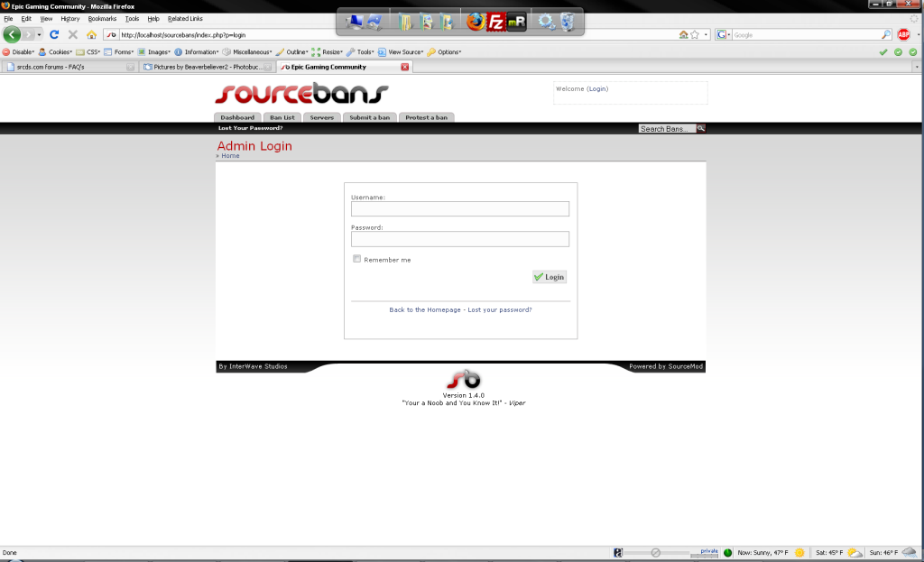The height and width of the screenshot is (562, 924).
Task: Open the Google search engine dropdown
Action: 723,35
